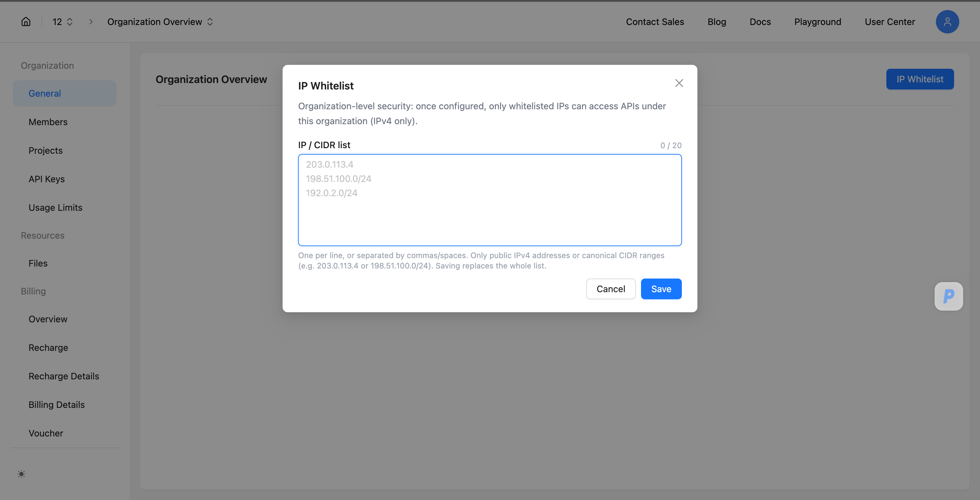Click the IP Whitelist button behind dialog
980x500 pixels.
point(920,79)
